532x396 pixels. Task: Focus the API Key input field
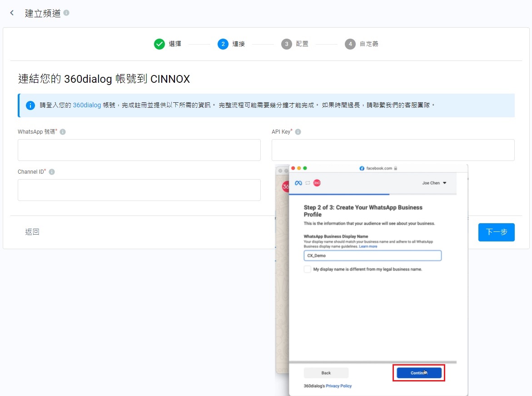click(x=393, y=150)
